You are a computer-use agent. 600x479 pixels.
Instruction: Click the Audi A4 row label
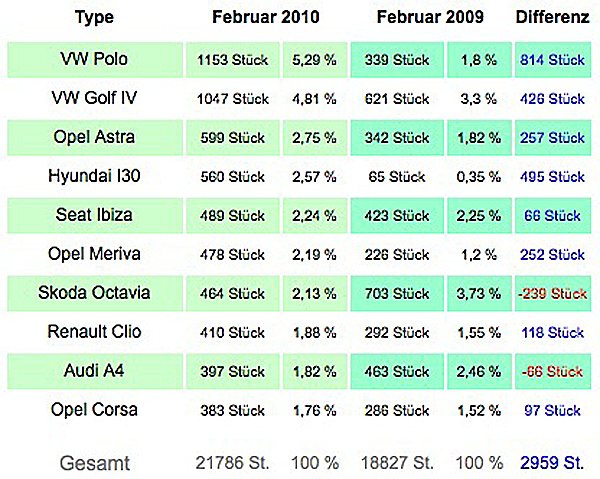[94, 370]
